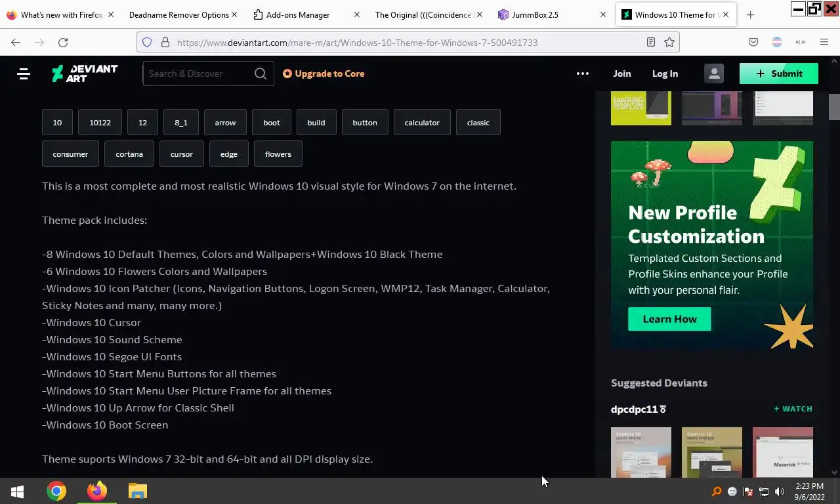Select the 'calculator' tag

pyautogui.click(x=422, y=123)
